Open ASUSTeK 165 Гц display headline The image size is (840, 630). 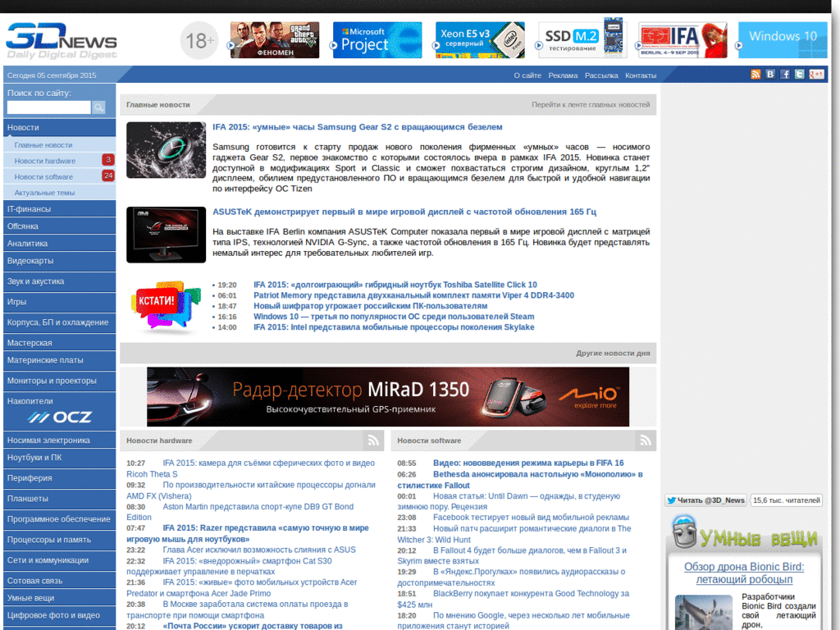coord(404,212)
